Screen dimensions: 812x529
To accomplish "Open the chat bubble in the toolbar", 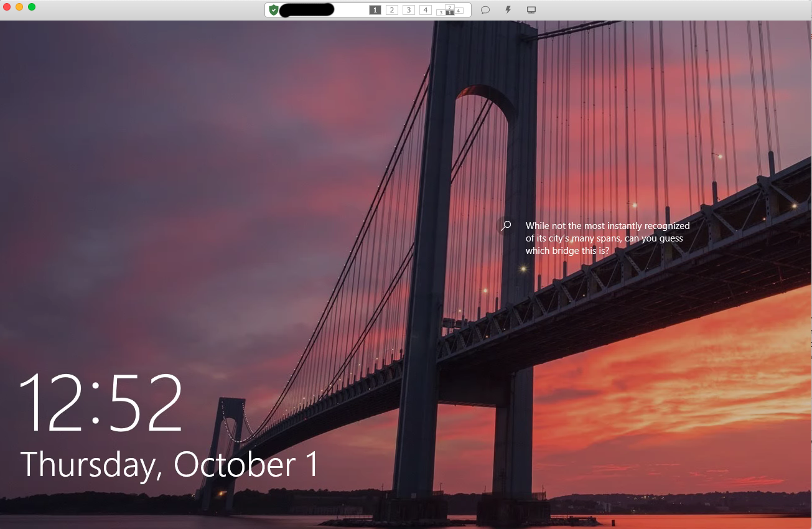I will [x=485, y=9].
